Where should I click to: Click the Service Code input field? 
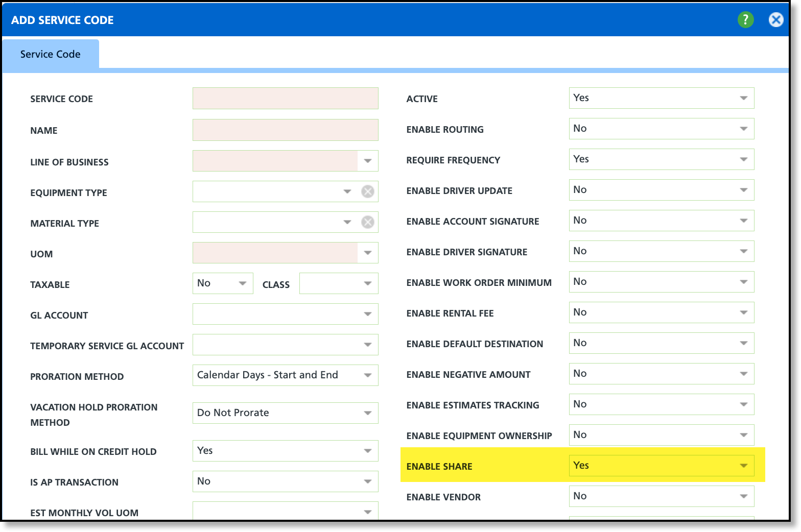(x=285, y=98)
